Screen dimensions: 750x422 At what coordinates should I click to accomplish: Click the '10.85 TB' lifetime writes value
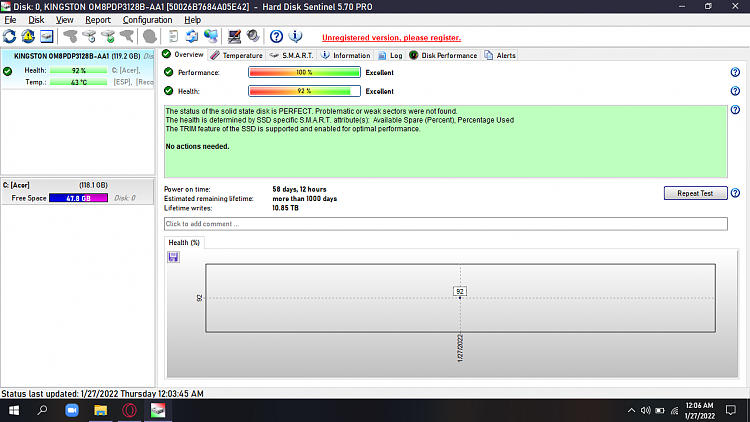pos(286,208)
